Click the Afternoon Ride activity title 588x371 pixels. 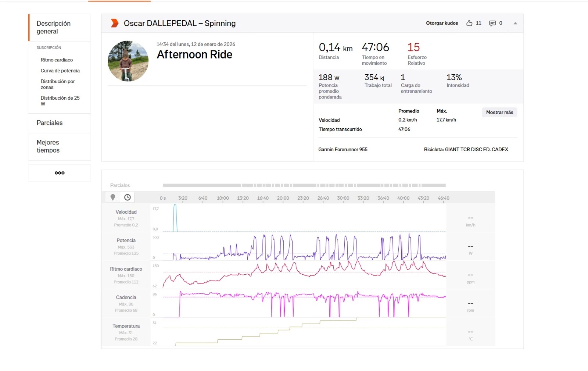[194, 54]
